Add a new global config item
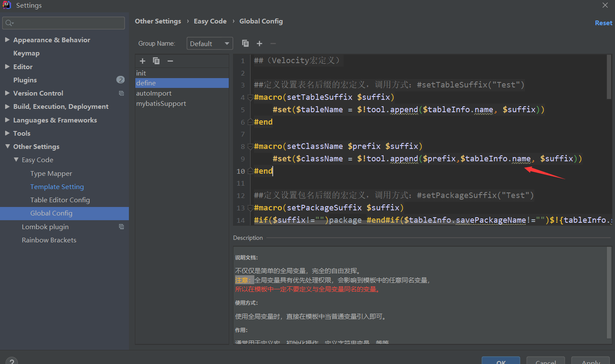Viewport: 615px width, 364px height. pos(143,61)
